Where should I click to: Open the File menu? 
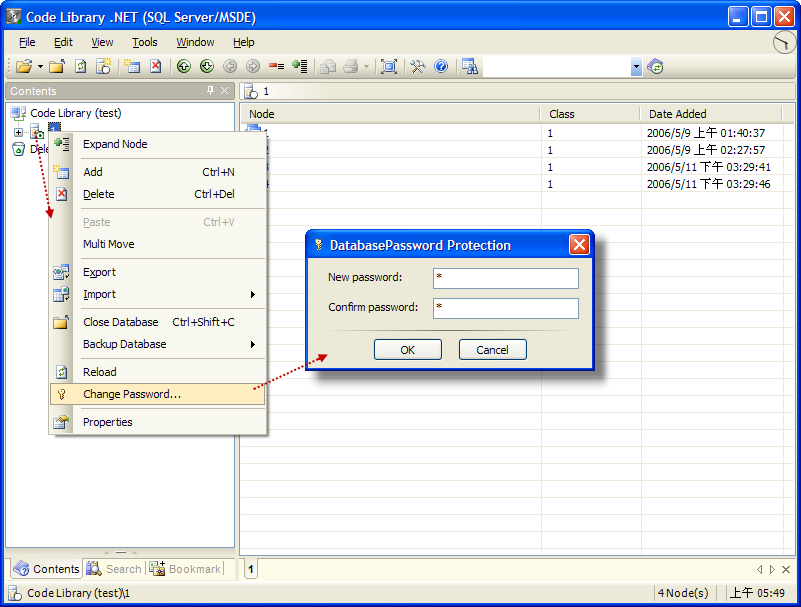pos(27,42)
